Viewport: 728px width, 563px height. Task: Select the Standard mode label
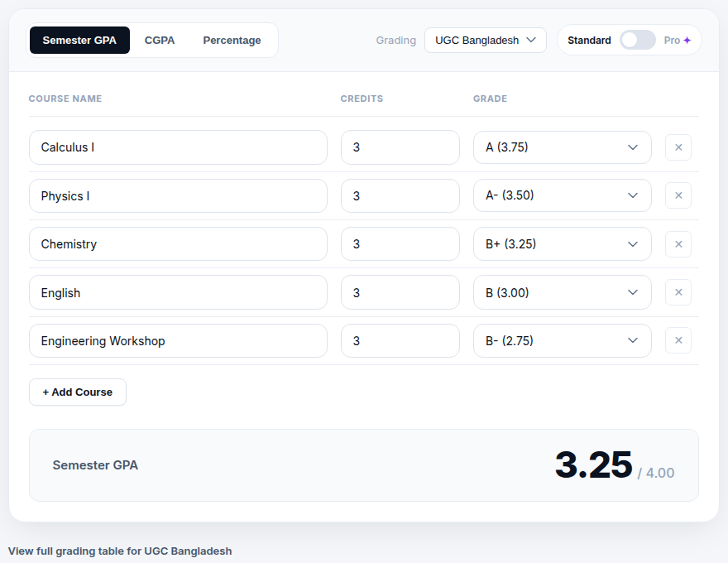click(x=589, y=41)
